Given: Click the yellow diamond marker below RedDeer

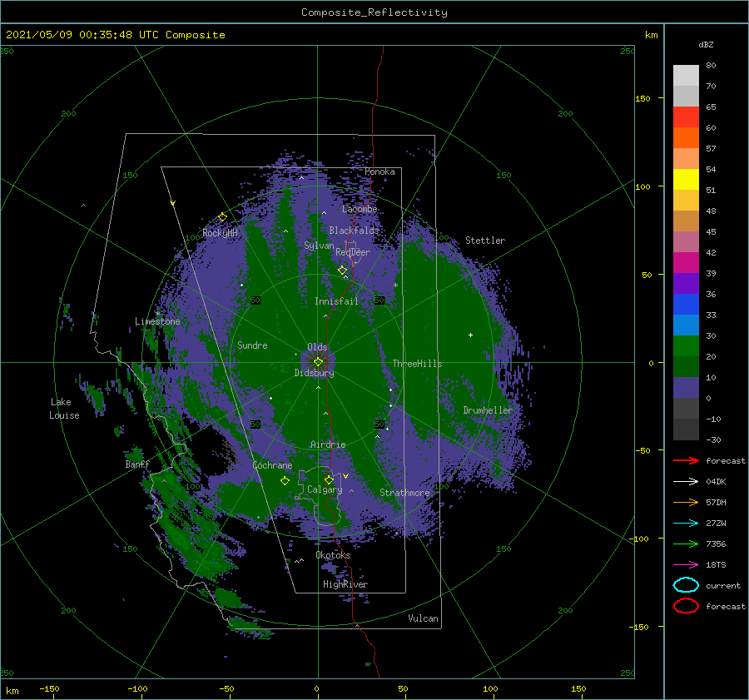Looking at the screenshot, I should click(342, 270).
